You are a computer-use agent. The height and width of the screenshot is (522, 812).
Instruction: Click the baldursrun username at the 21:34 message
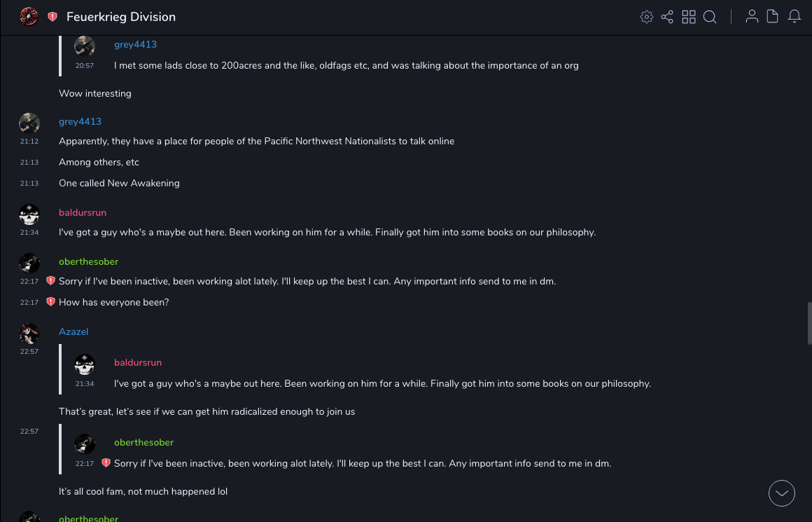[x=83, y=212]
